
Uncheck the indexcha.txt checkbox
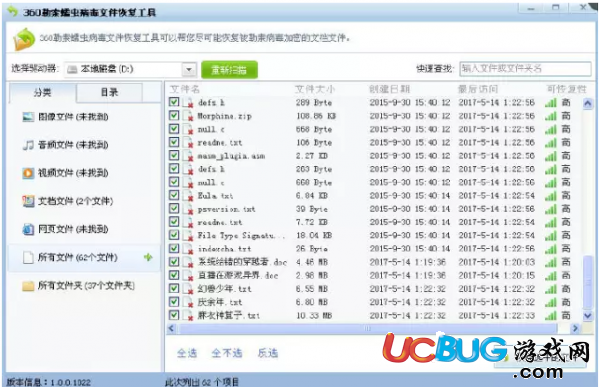pos(174,248)
